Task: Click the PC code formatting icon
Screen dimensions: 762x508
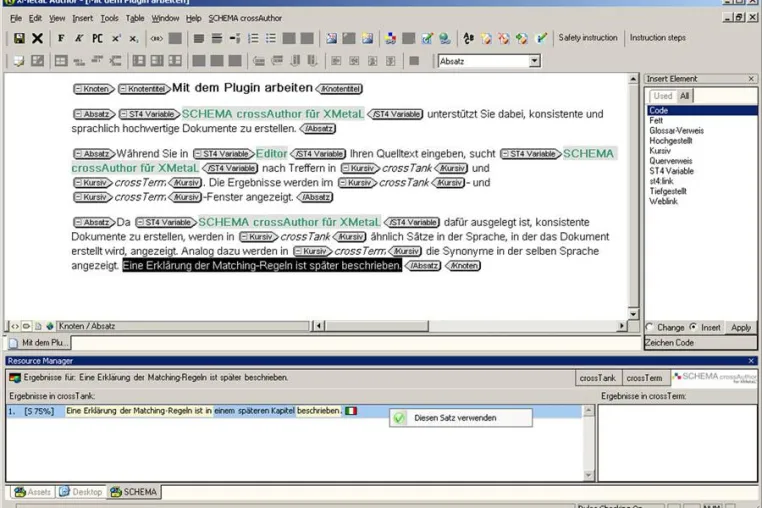Action: 97,38
